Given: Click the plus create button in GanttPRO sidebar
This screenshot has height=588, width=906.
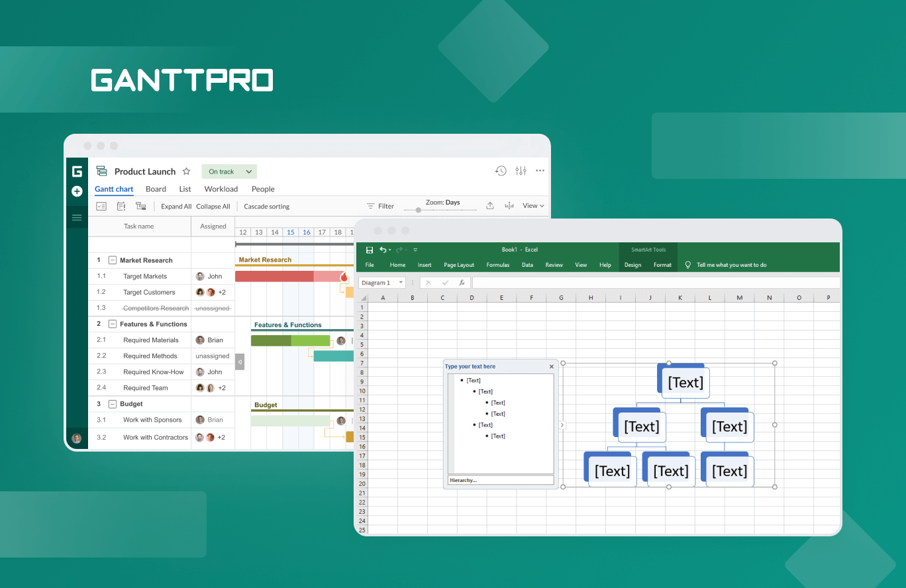Looking at the screenshot, I should click(77, 191).
